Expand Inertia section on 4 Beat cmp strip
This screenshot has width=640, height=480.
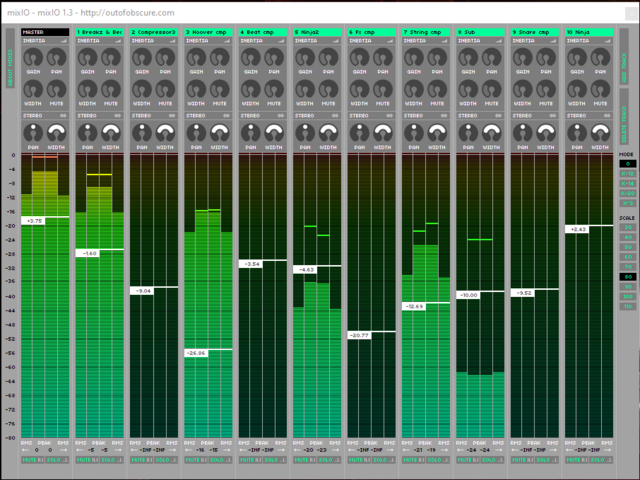tap(281, 41)
